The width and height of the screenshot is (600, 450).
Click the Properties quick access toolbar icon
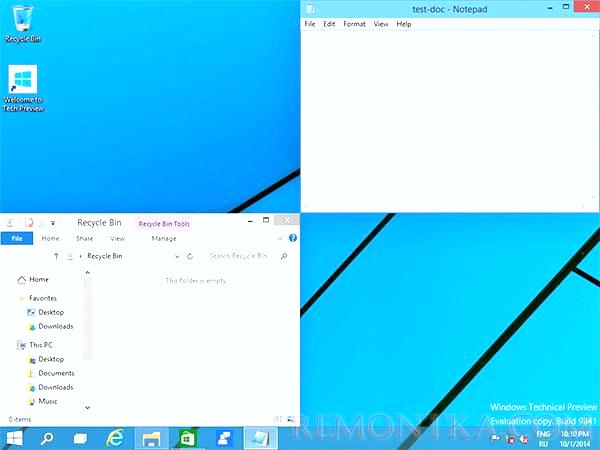coord(28,223)
